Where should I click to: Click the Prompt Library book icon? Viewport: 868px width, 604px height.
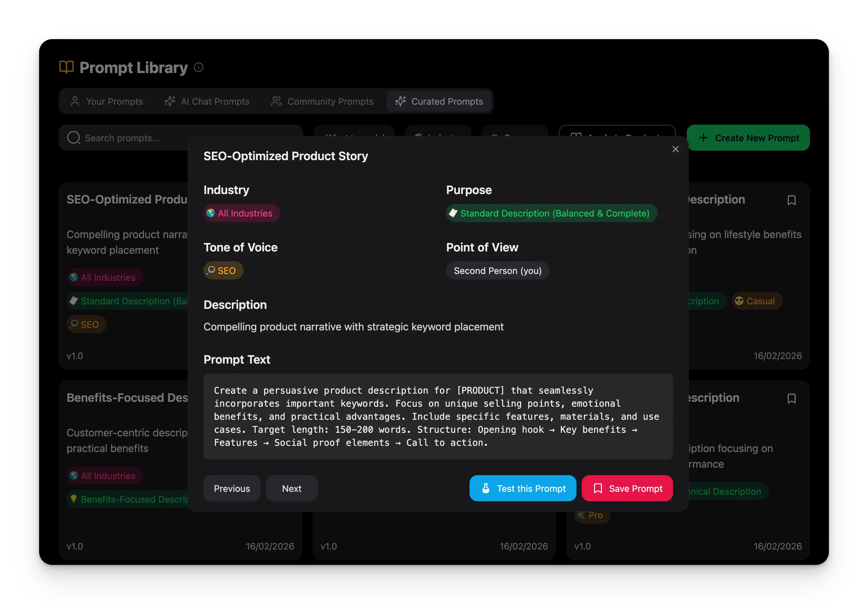pos(67,67)
